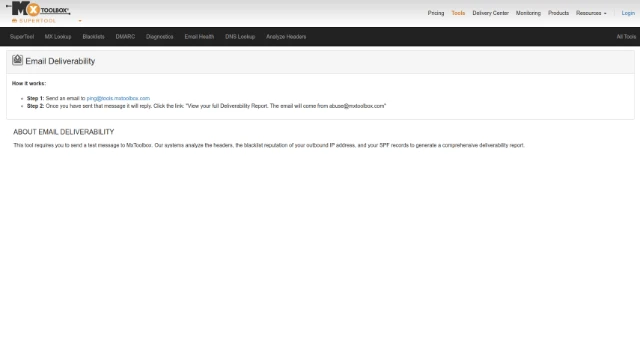
Task: Open the Monitoring page
Action: click(528, 13)
